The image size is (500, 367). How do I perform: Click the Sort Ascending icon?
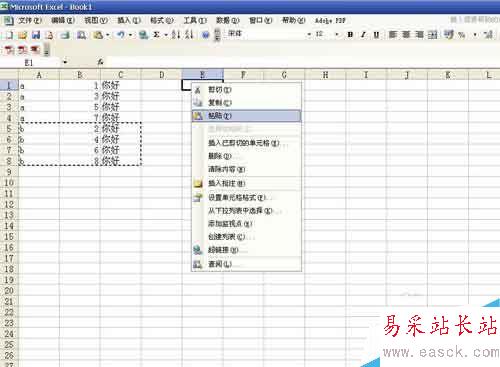pos(176,35)
